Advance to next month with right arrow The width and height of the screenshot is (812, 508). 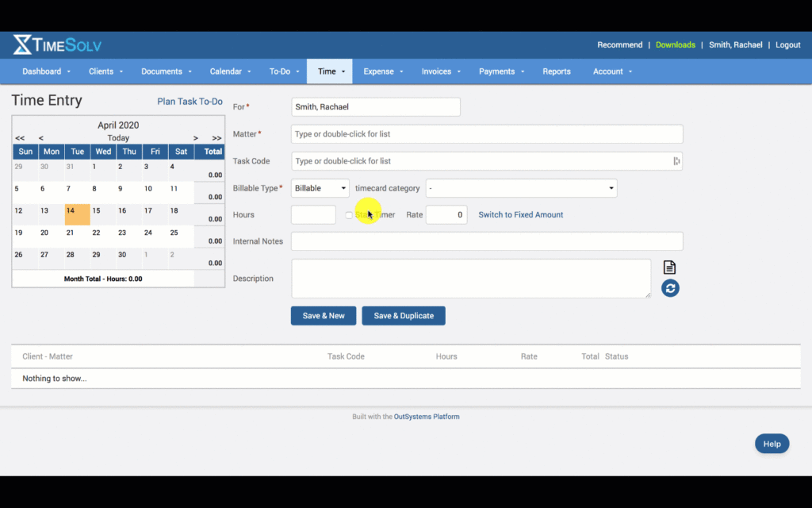[x=196, y=138]
